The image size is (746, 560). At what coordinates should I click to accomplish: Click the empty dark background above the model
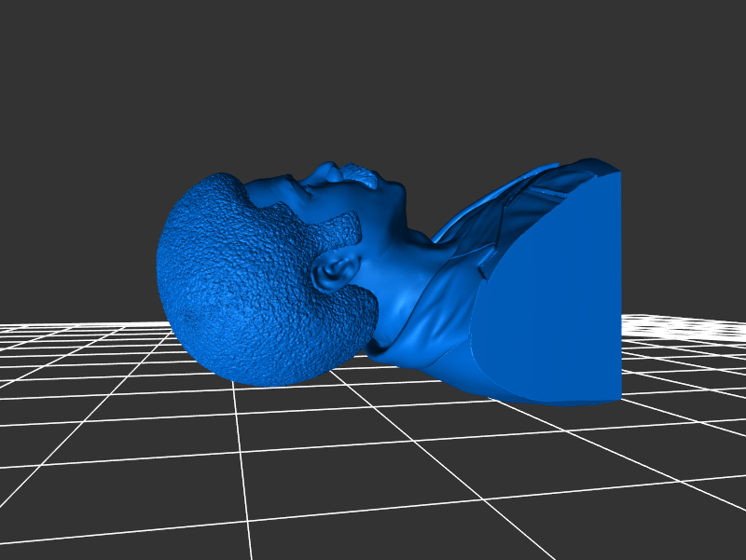point(373,75)
